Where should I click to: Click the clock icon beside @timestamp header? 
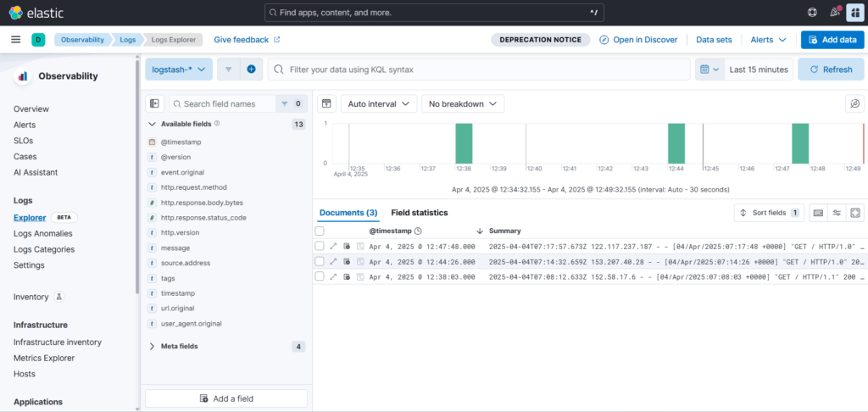pos(418,231)
